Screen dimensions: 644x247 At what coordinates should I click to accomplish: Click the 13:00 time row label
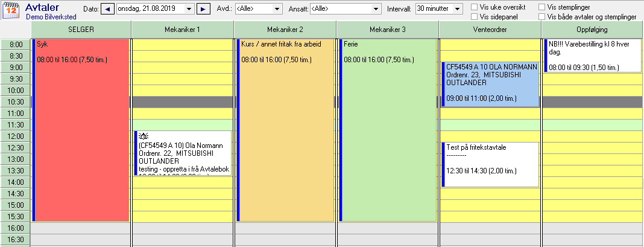pyautogui.click(x=15, y=159)
